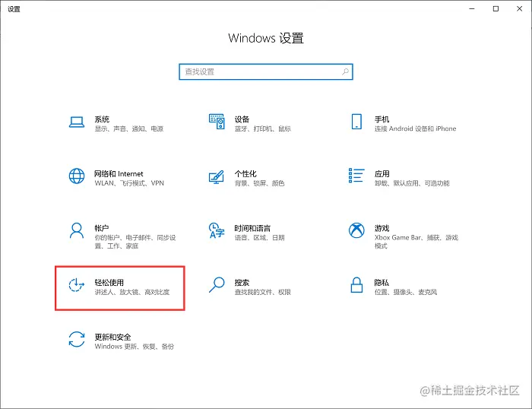Click the 语音、区域、日期 description
The width and height of the screenshot is (532, 409).
(260, 238)
